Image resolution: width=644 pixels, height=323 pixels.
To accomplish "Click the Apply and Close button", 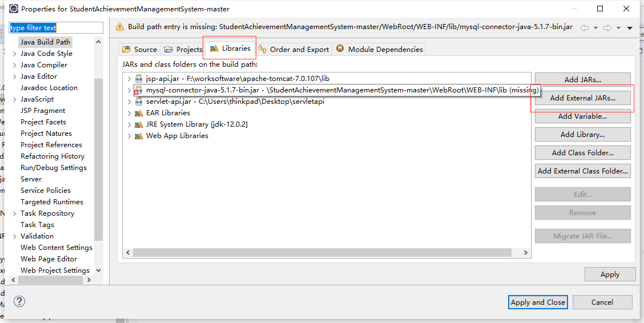I will pos(538,302).
